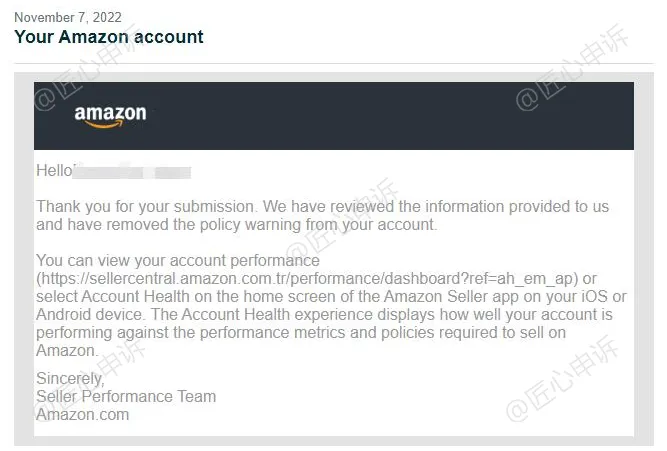Click the 'select Account Health' text line

pos(331,297)
